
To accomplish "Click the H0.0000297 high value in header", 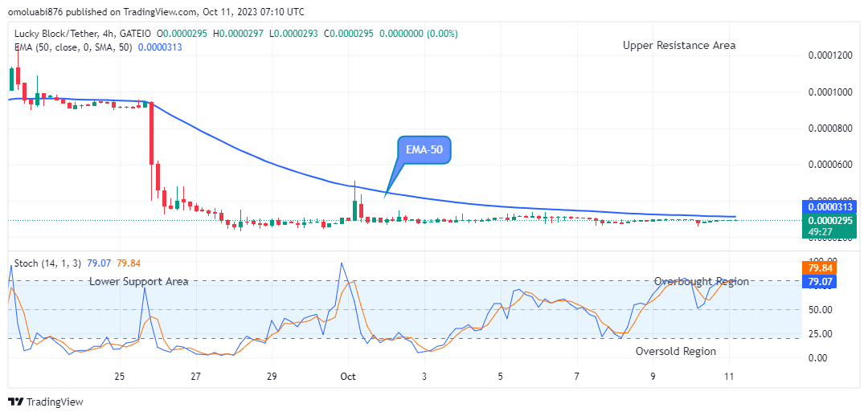I will [x=237, y=34].
